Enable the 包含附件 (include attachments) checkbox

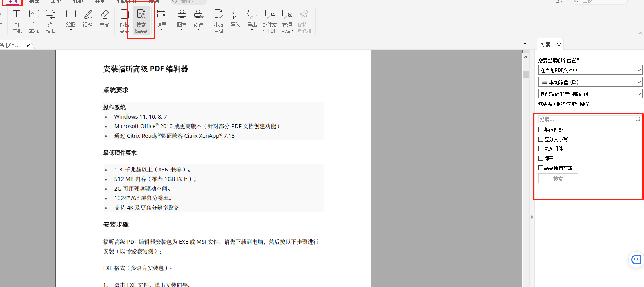(541, 148)
